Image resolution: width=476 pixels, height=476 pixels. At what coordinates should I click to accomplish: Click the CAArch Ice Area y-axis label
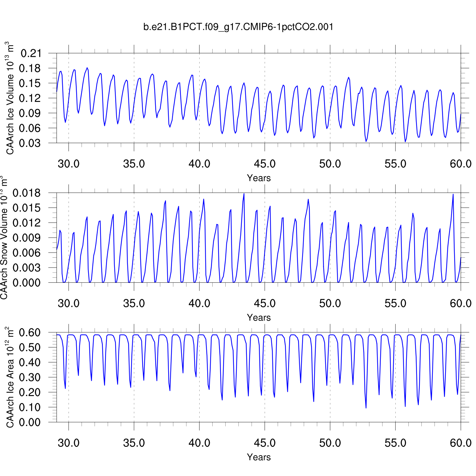pyautogui.click(x=10, y=377)
